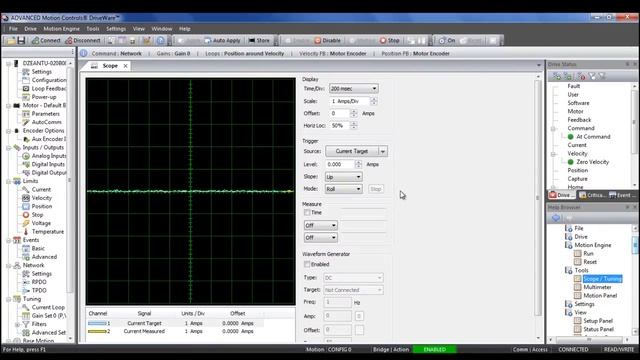Click the Disable bridge toolbar button
Screen dimensions: 640x360
(327, 40)
